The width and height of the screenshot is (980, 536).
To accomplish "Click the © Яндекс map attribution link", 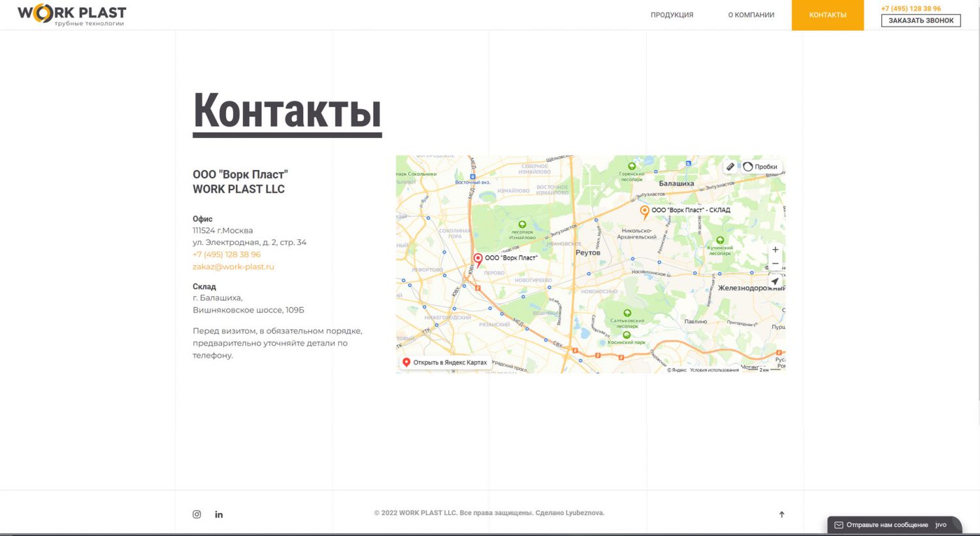I will click(677, 370).
